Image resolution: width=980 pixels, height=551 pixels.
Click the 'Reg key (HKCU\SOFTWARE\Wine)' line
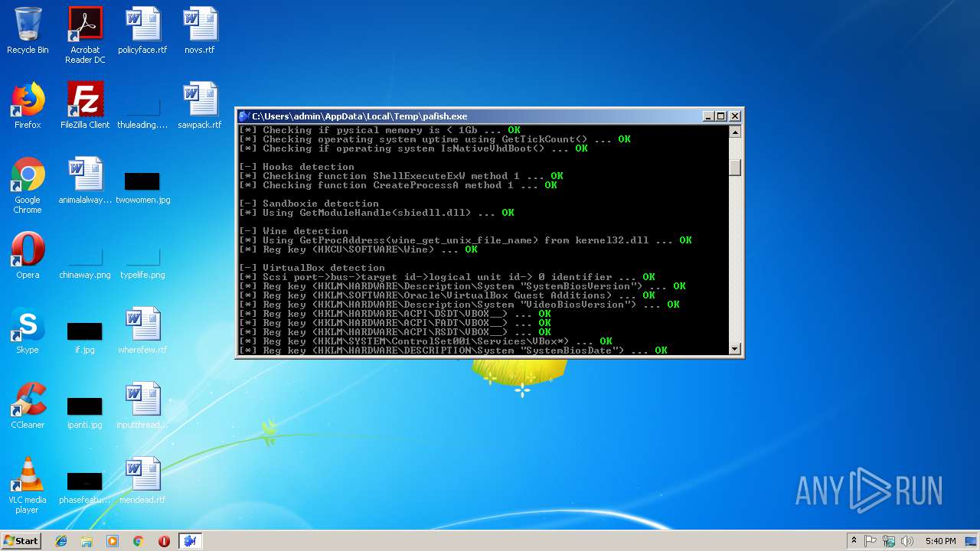[358, 249]
